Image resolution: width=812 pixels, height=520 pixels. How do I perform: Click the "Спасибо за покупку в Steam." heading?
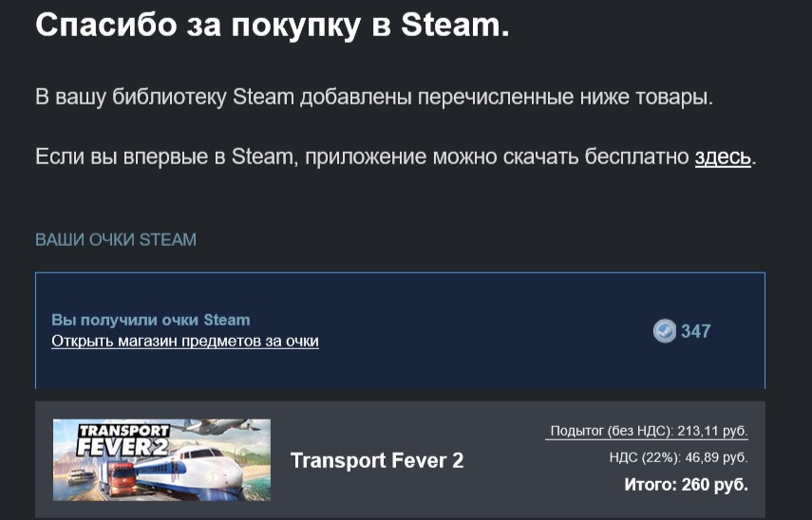coord(273,25)
